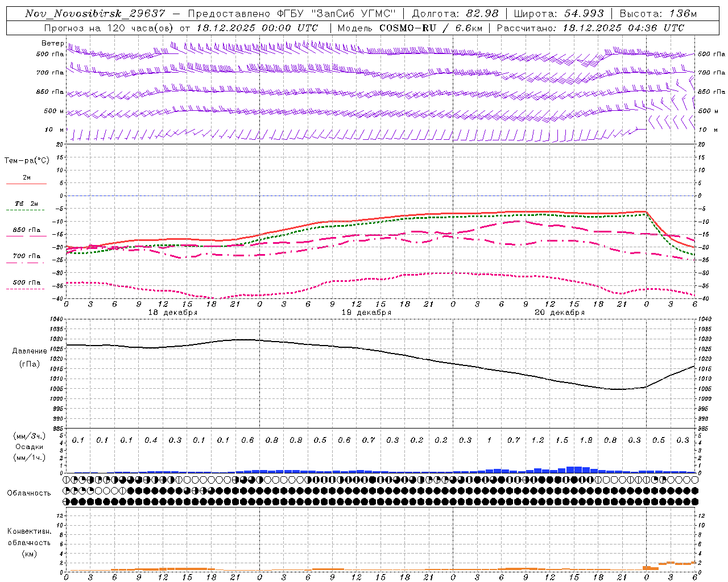Screen dimensions: 728x582
Task: Click the right-side 985 pressure axis value
Action: [704, 429]
